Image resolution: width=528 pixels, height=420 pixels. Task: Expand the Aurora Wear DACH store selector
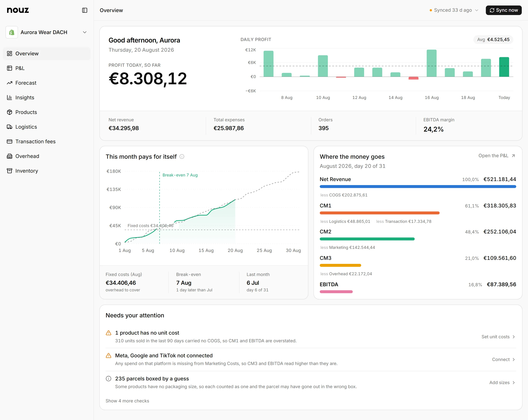[x=47, y=32]
